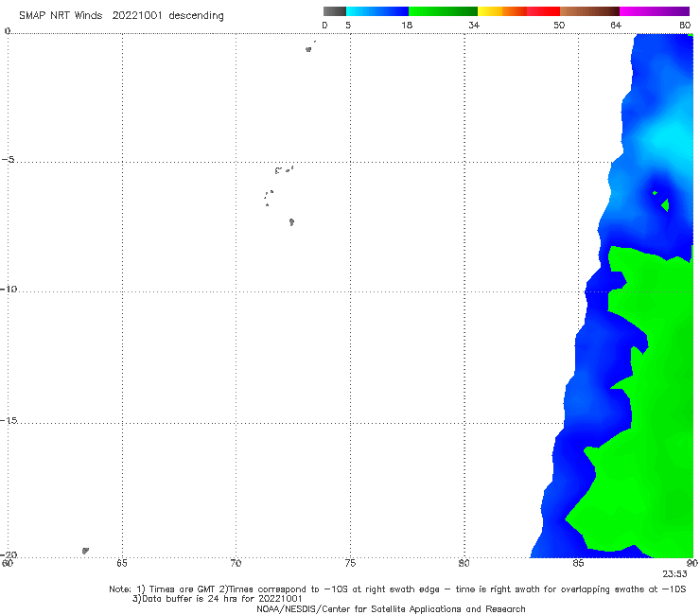This screenshot has width=700, height=615.
Task: Click the small green patch inside the blue swath
Action: [x=665, y=205]
